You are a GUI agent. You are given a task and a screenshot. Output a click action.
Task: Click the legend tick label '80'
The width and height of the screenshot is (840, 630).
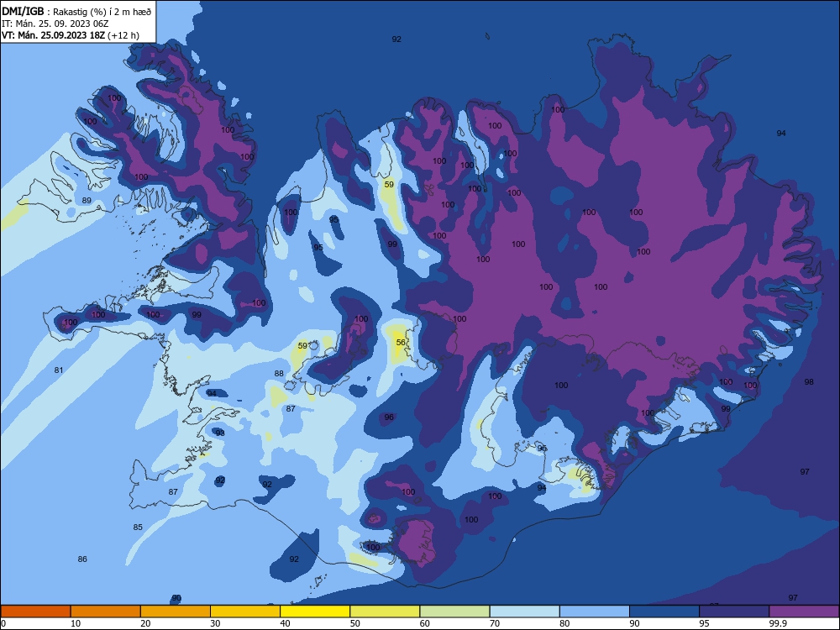click(564, 623)
